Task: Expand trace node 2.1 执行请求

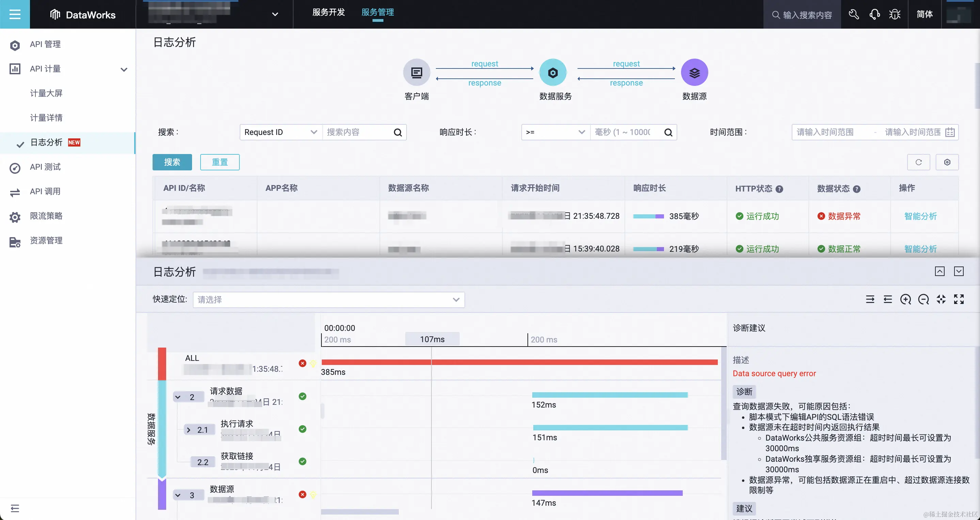Action: [x=188, y=430]
